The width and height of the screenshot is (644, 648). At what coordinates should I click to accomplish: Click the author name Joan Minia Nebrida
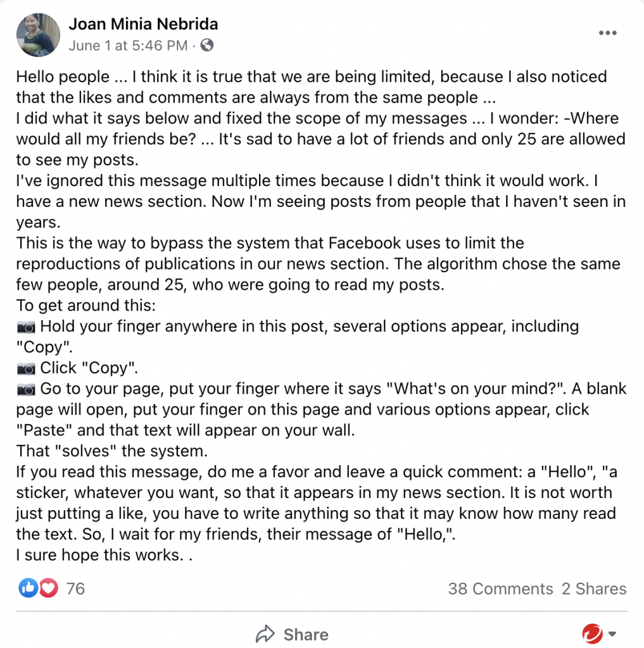pos(143,25)
